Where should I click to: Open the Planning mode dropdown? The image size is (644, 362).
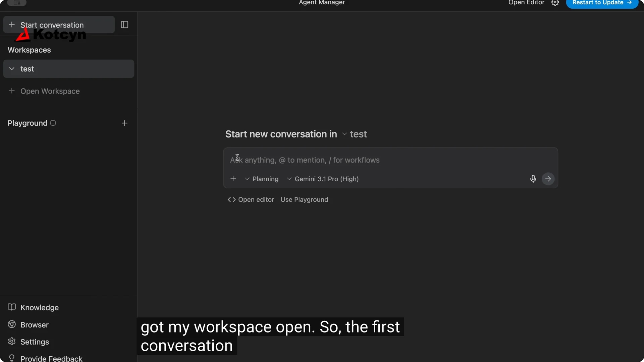coord(262,179)
